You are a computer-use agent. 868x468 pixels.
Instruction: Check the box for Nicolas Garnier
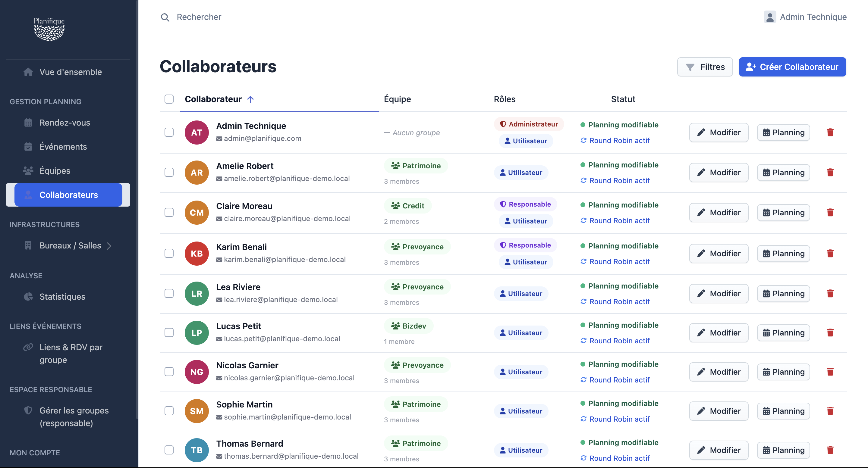pyautogui.click(x=169, y=372)
